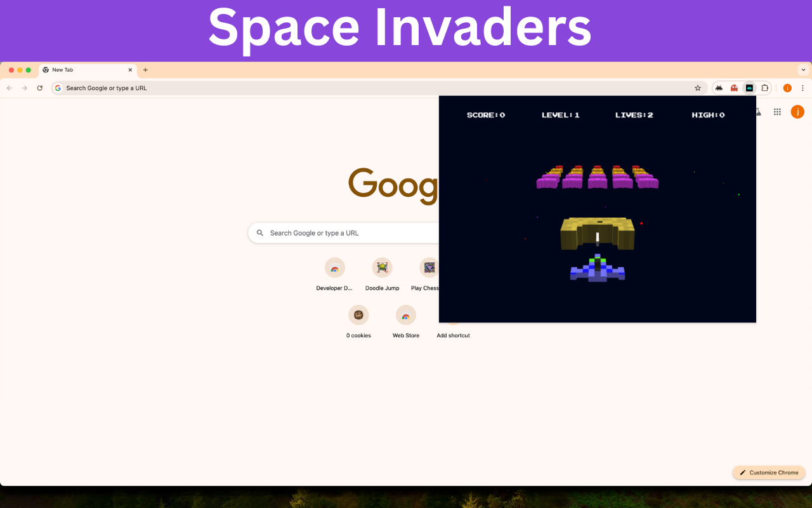Screen dimensions: 812x508
Task: Open the red Pac-Man ghost extension
Action: pos(734,88)
